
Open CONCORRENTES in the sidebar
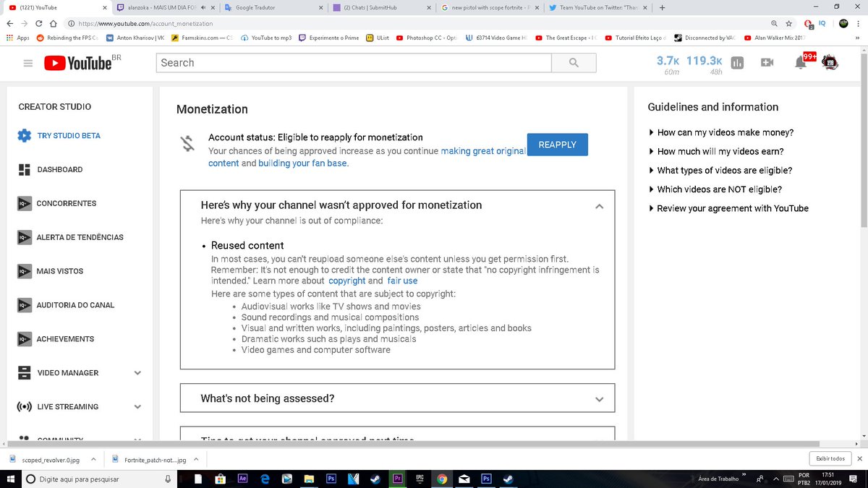click(67, 204)
